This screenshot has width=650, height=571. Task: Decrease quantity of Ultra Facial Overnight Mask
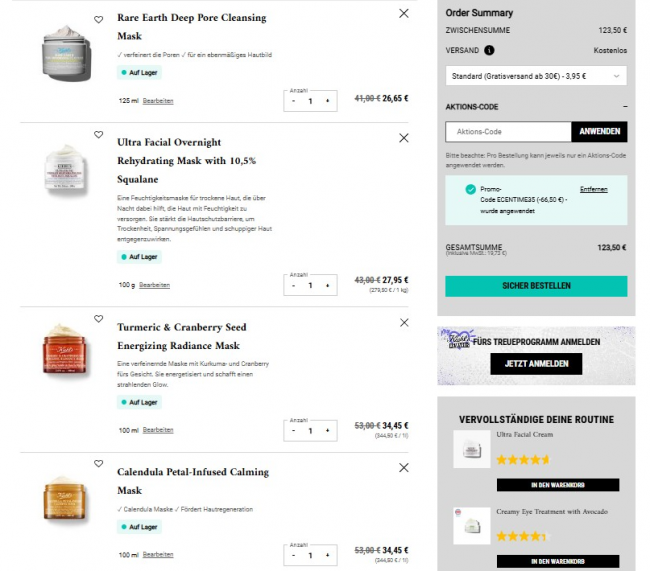(x=294, y=286)
